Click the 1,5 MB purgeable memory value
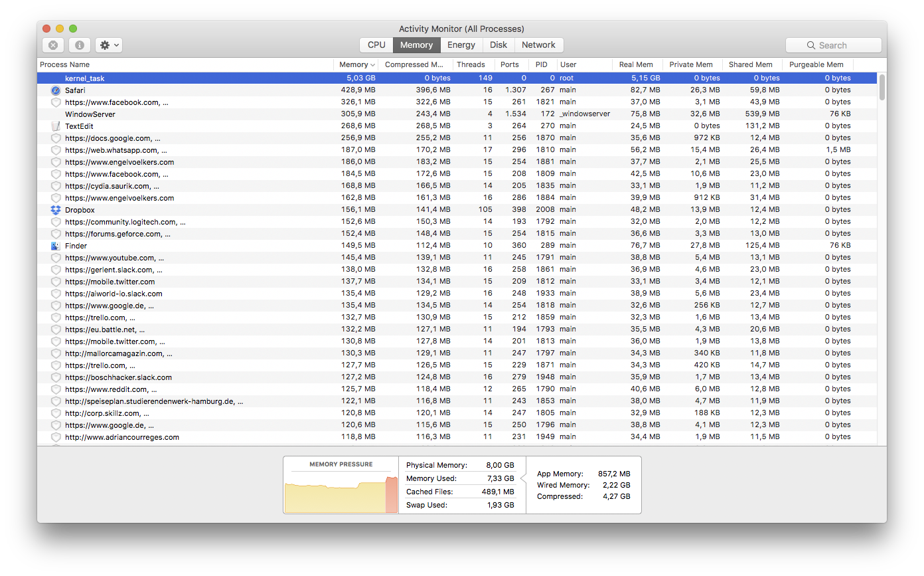The image size is (924, 576). (x=838, y=150)
